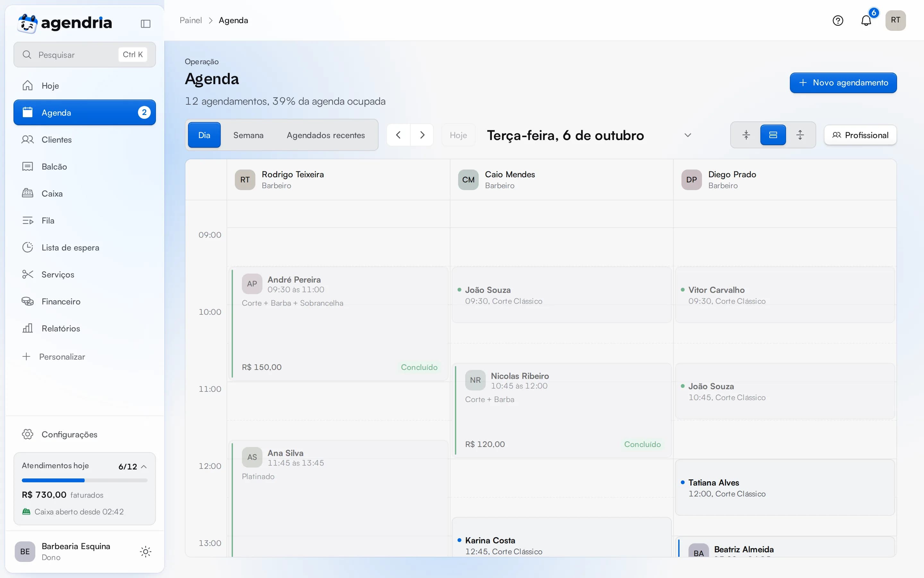Click Novo agendamento button
This screenshot has height=578, width=924.
(x=843, y=83)
